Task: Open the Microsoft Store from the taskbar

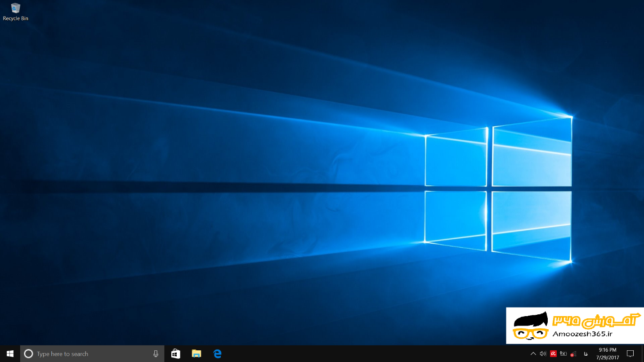Action: 176,354
